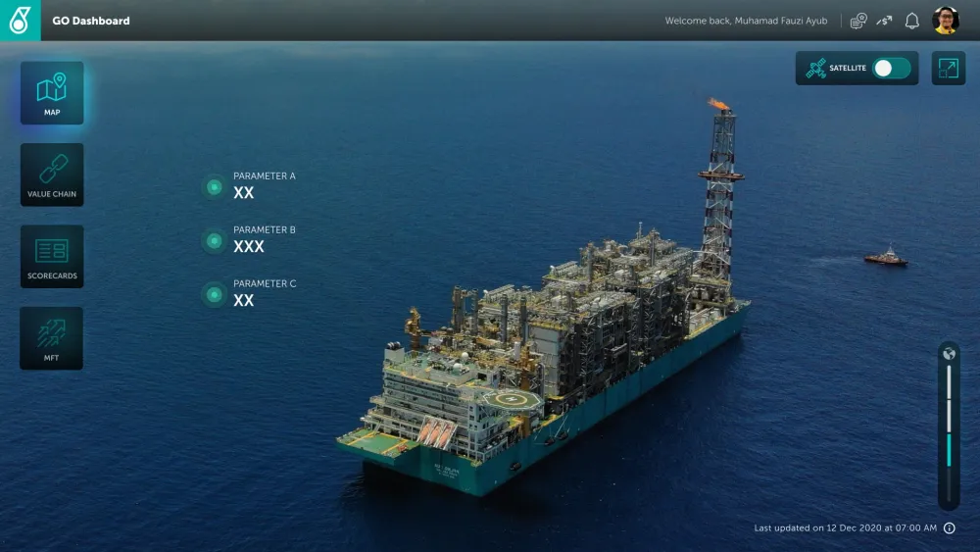The width and height of the screenshot is (980, 552).
Task: Toggle the Satellite view switch
Action: pyautogui.click(x=892, y=69)
